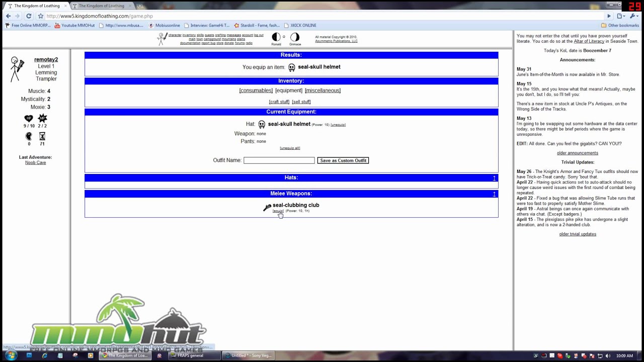Click the seal-clubbing club icon
This screenshot has height=362, width=644.
267,207
